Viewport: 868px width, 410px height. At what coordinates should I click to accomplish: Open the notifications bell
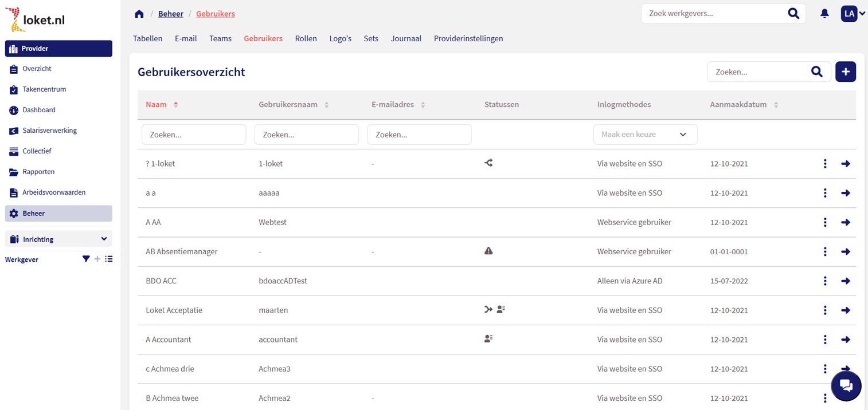[x=824, y=14]
